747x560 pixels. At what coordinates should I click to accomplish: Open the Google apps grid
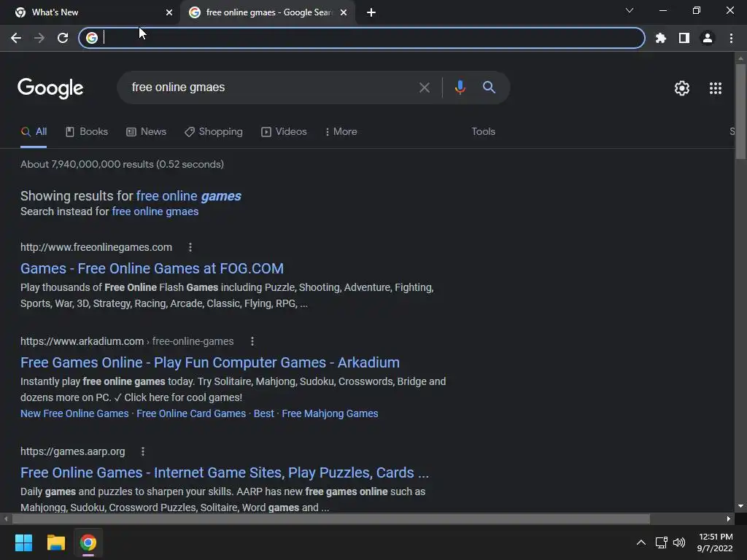(715, 88)
